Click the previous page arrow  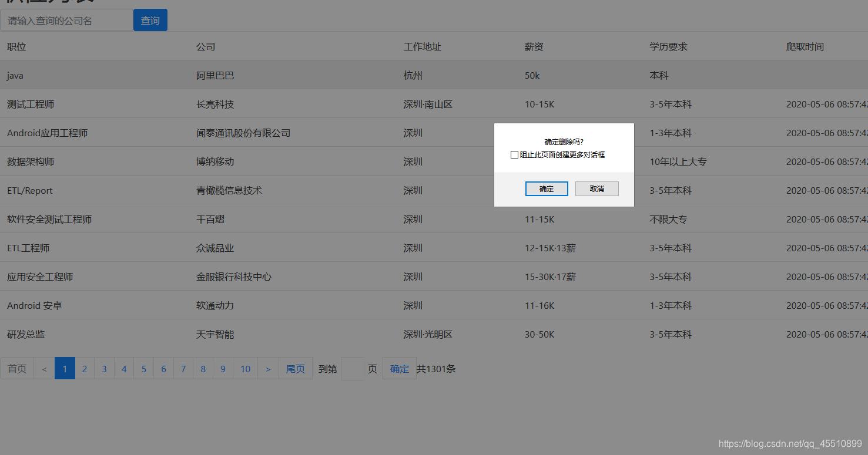click(x=44, y=369)
